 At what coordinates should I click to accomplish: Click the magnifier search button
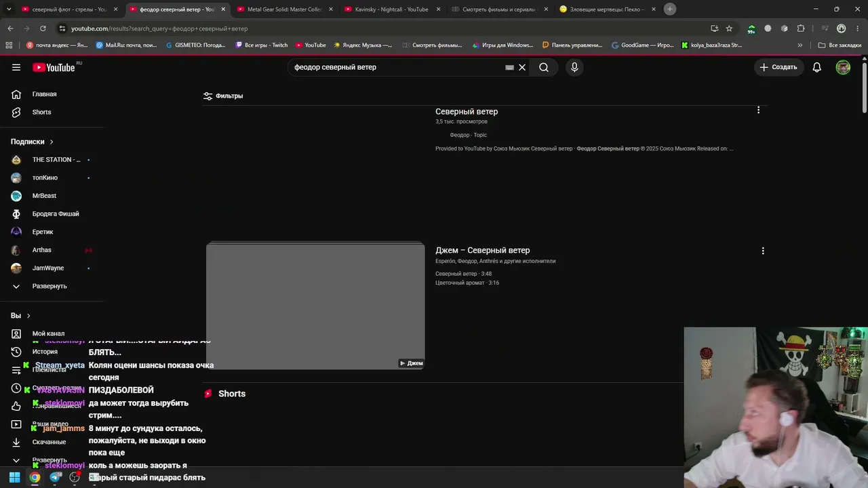544,67
